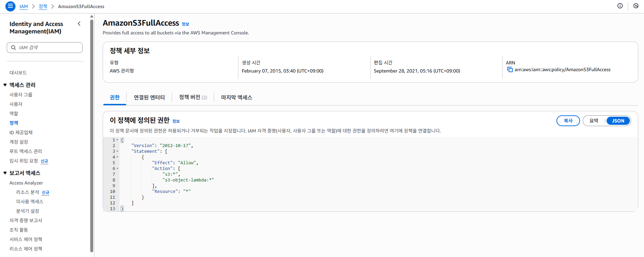This screenshot has width=644, height=257.
Task: Open 임시 위임 요청 in sidebar
Action: (24, 161)
